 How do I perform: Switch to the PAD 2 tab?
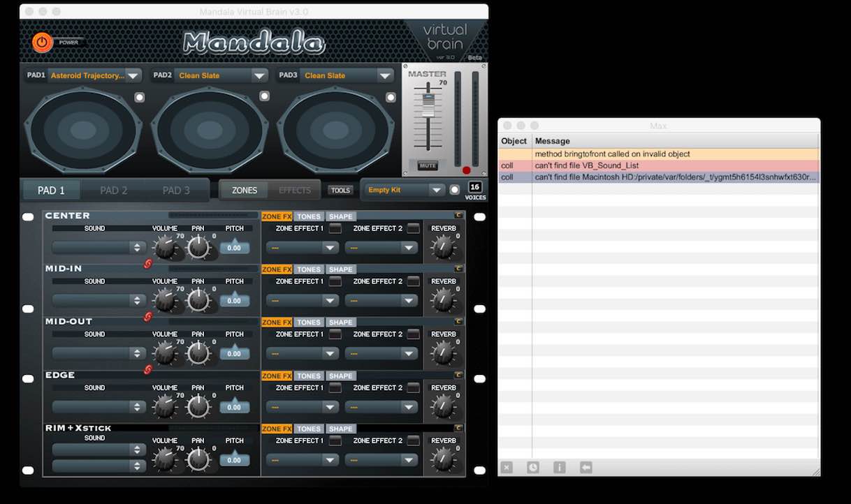pos(113,190)
